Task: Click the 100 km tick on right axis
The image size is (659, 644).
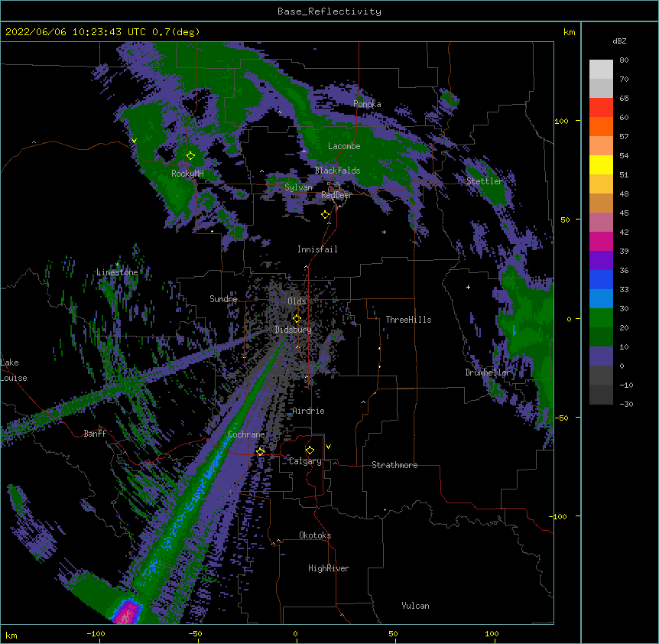Action: click(x=561, y=121)
